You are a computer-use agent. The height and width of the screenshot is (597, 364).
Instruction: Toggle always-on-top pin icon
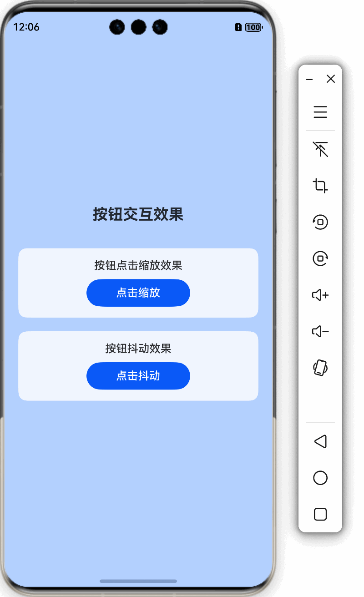pyautogui.click(x=320, y=149)
